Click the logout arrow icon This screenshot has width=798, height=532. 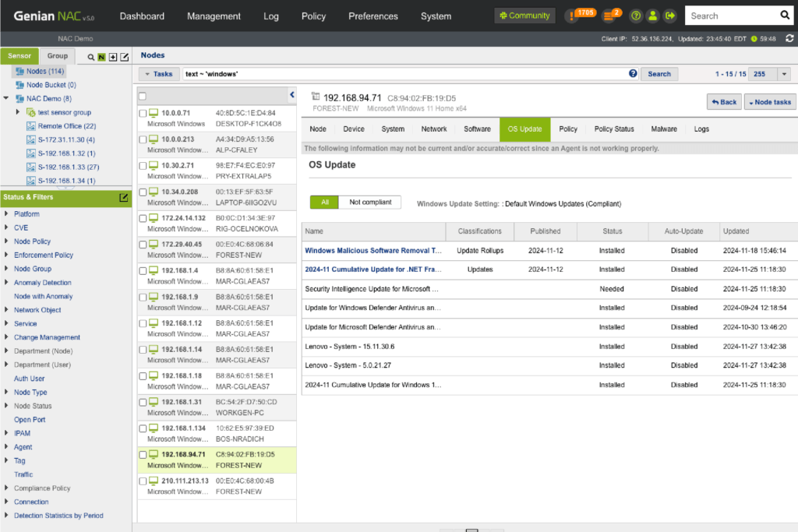tap(669, 16)
